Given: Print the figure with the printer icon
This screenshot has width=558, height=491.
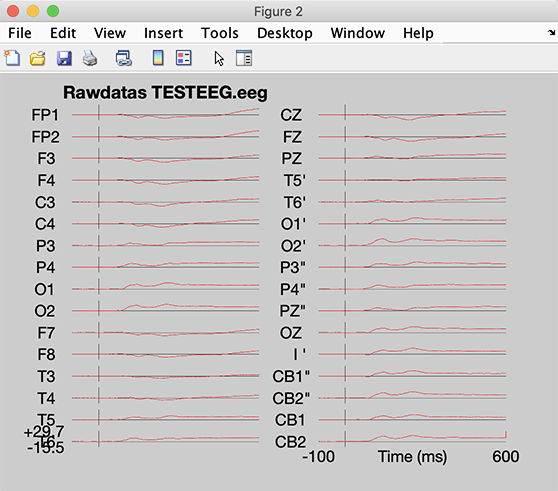Looking at the screenshot, I should (90, 58).
